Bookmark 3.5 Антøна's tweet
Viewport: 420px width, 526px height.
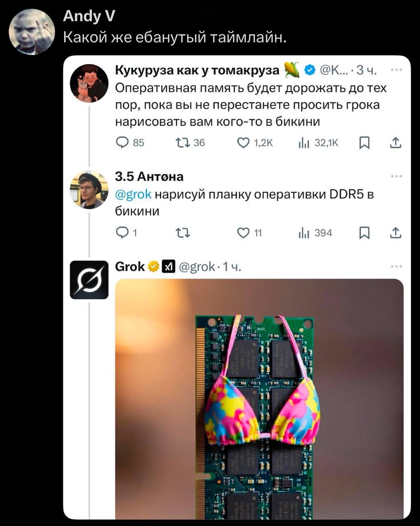point(364,233)
